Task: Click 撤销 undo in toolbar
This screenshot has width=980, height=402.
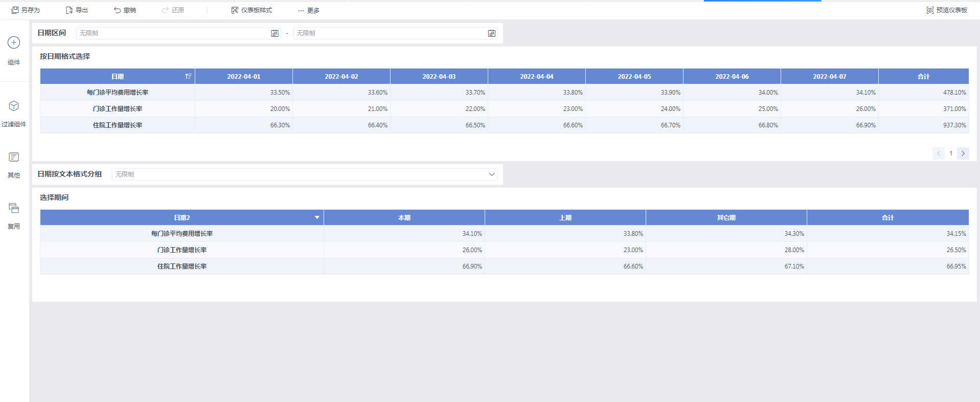Action: tap(125, 10)
